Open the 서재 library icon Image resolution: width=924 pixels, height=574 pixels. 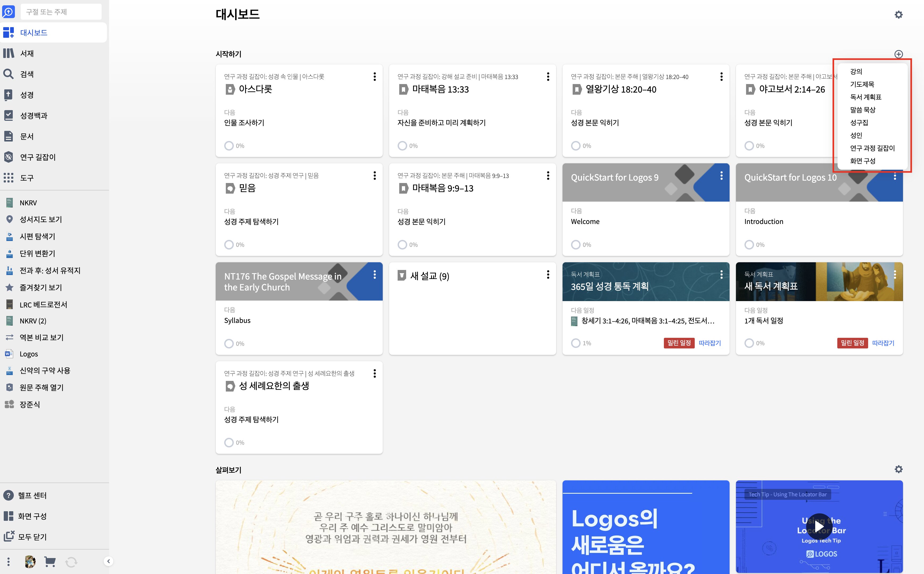tap(8, 53)
